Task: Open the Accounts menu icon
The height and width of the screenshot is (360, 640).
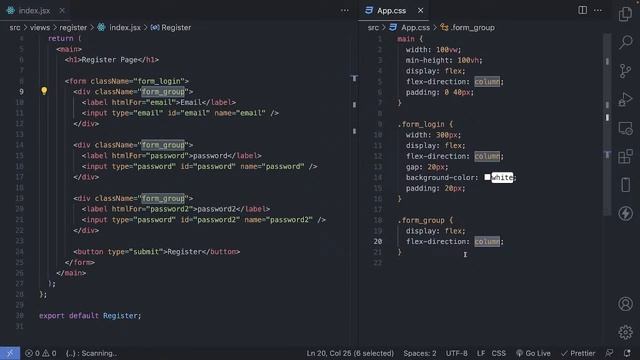Action: tap(625, 304)
